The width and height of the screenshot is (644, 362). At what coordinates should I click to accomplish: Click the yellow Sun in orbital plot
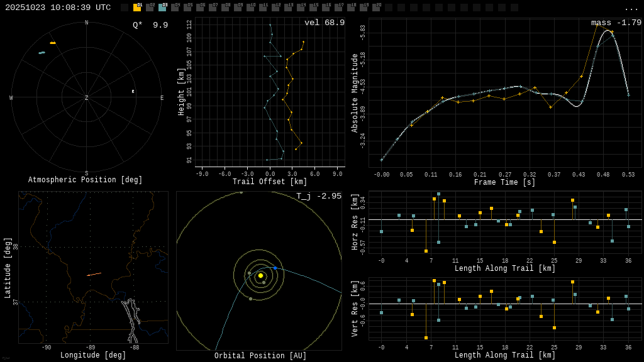coord(260,275)
